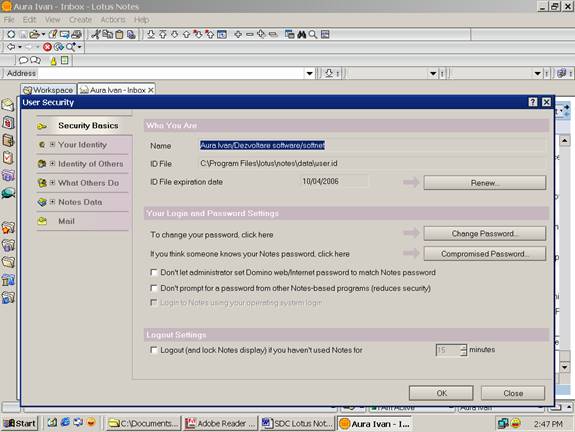
Task: Click the clipboard Paste icon in toolbar
Action: pyautogui.click(x=119, y=34)
